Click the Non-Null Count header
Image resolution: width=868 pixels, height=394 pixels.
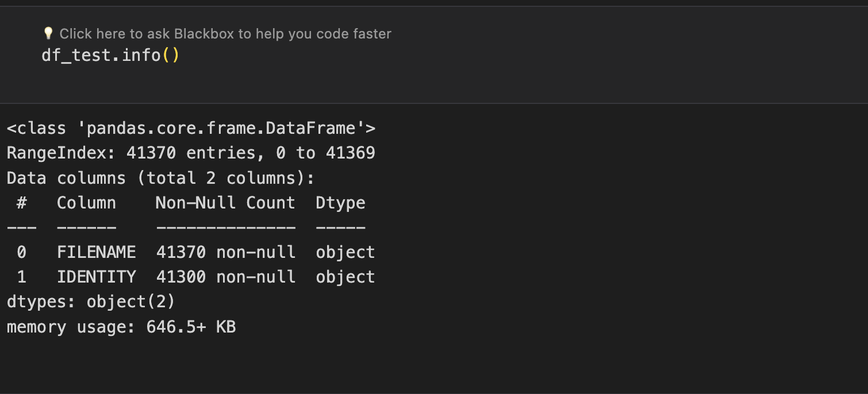tap(225, 203)
